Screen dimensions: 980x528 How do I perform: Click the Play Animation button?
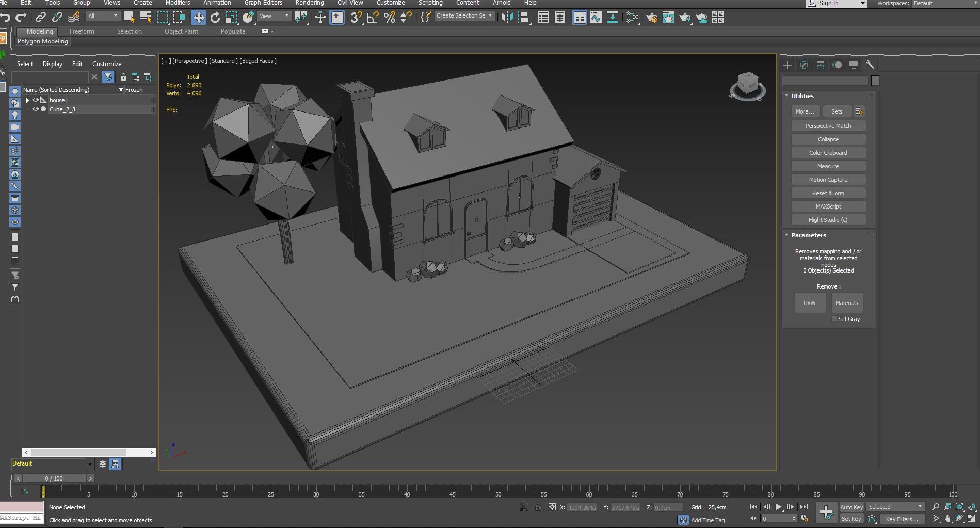778,507
